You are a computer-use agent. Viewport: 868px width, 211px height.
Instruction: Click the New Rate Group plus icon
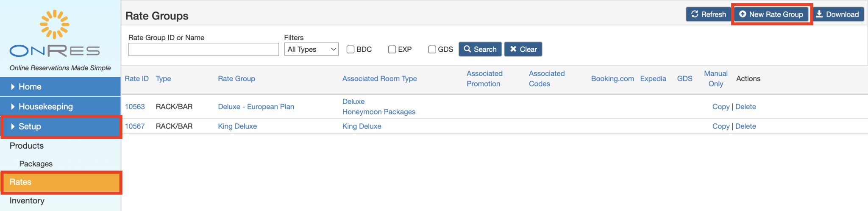pyautogui.click(x=743, y=14)
